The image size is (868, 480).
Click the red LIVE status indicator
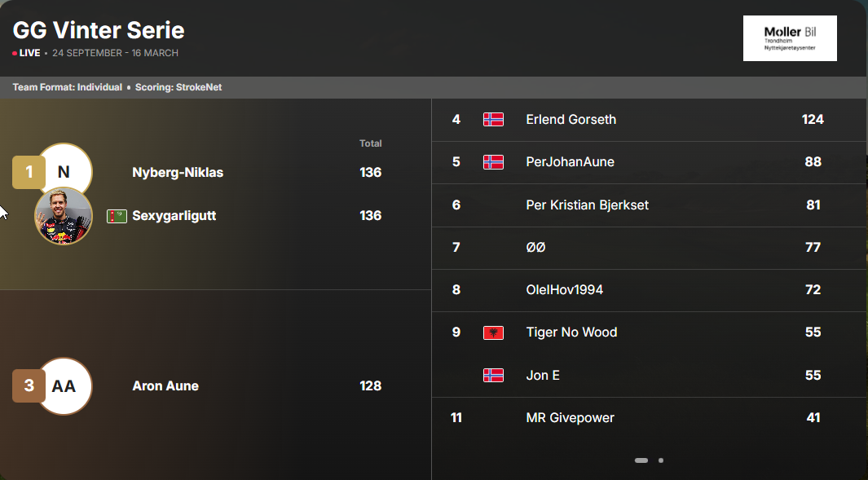[26, 53]
